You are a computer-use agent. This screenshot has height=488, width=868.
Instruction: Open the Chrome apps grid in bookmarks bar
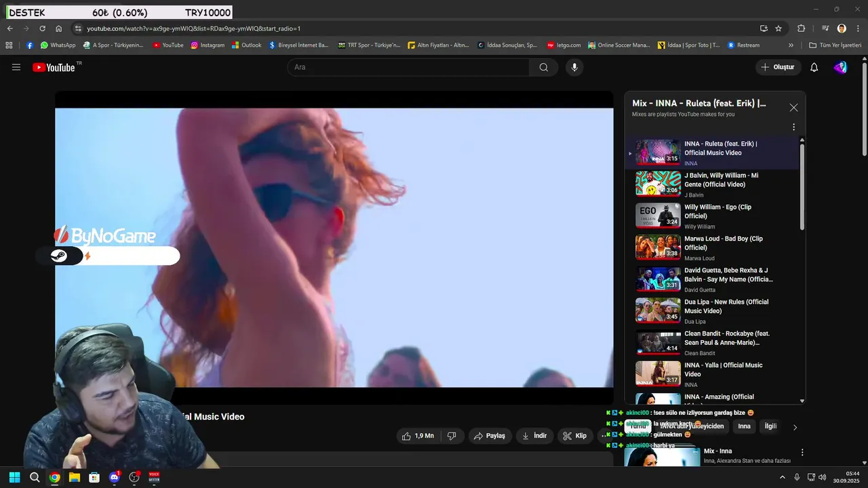[9, 45]
